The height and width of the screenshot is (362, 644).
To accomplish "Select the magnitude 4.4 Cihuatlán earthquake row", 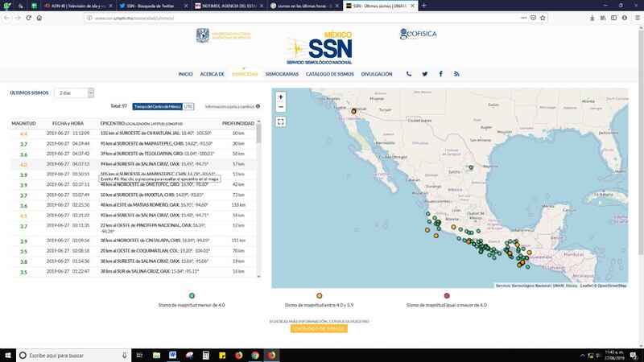I will click(x=133, y=134).
